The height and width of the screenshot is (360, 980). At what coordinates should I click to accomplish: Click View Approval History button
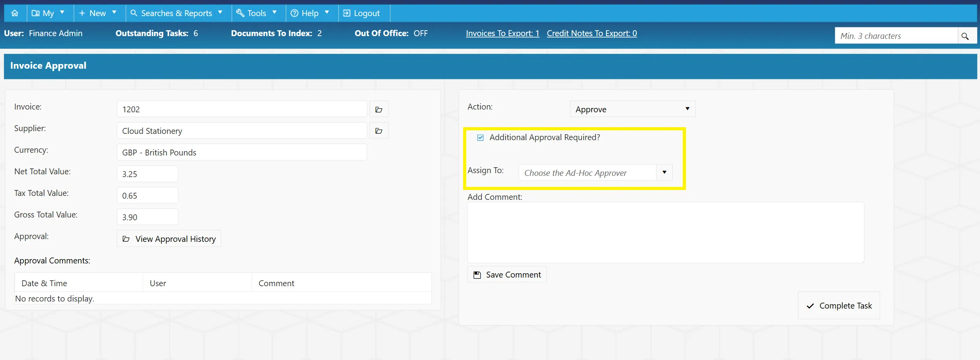click(x=169, y=239)
